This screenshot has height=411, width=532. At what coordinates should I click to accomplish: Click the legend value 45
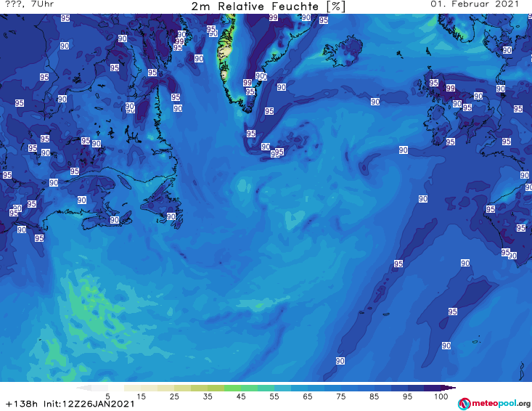[x=241, y=396]
